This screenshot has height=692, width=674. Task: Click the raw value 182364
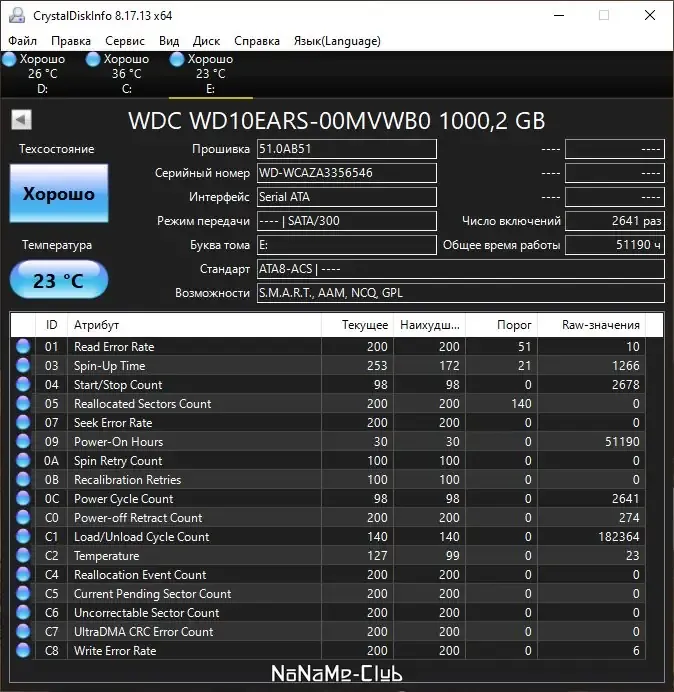pos(619,537)
